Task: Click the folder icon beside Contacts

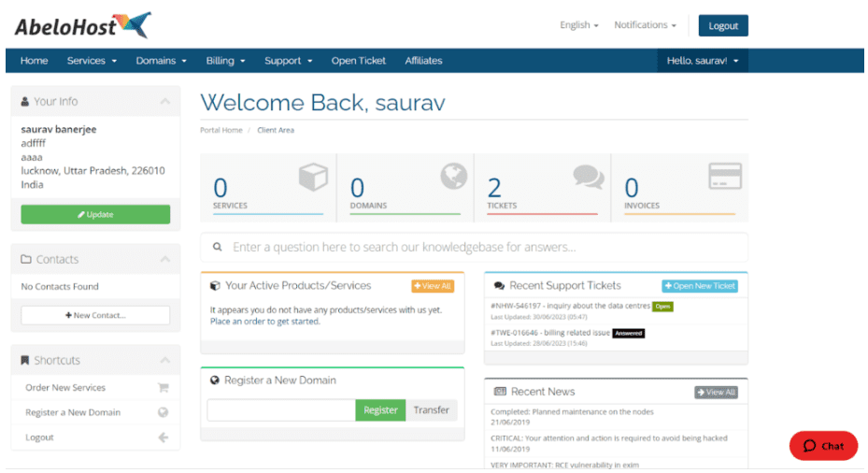Action: [x=26, y=259]
